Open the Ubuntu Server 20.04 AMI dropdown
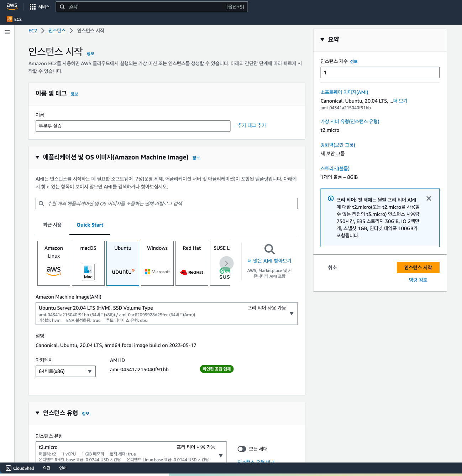 coord(167,314)
